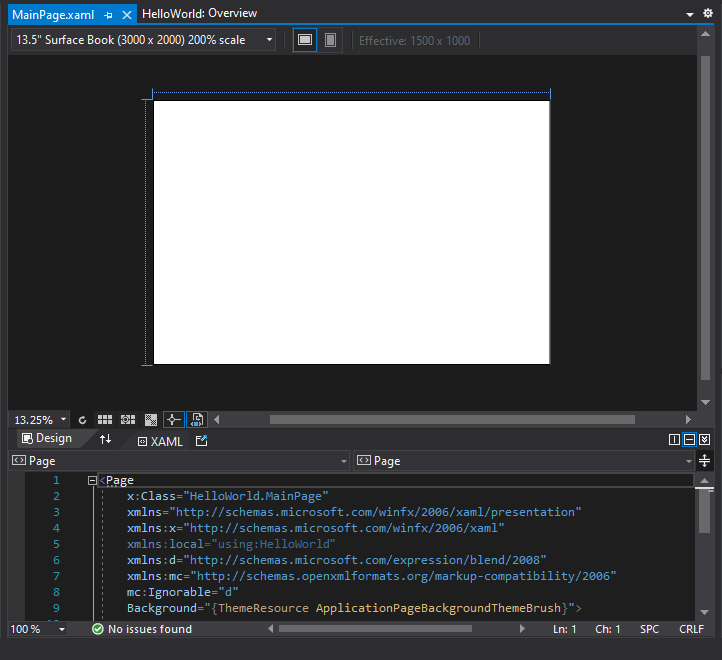Click the opening Page tag on line 1
Viewport: 722px width, 660px height.
(117, 480)
